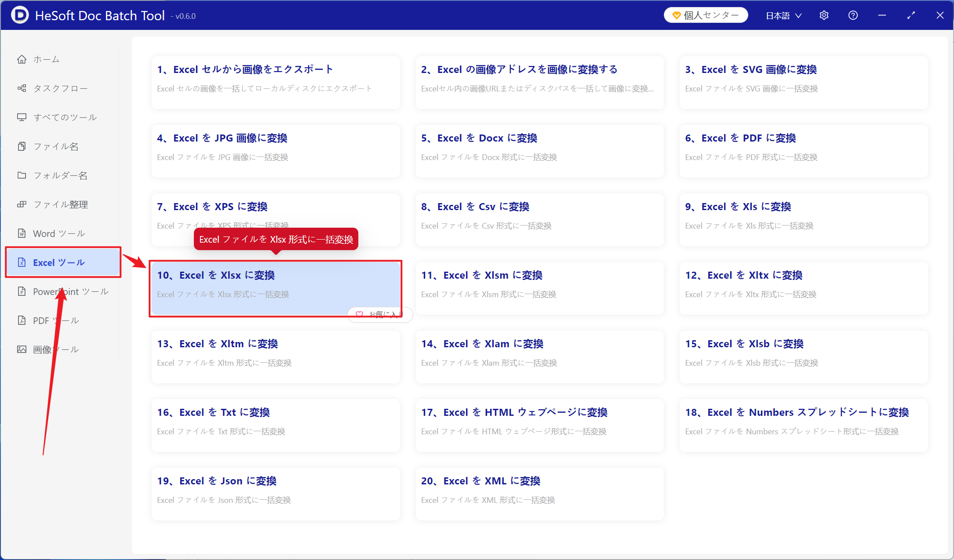Open Excel を Xlsb に変換 tool
The height and width of the screenshot is (560, 954).
[803, 356]
